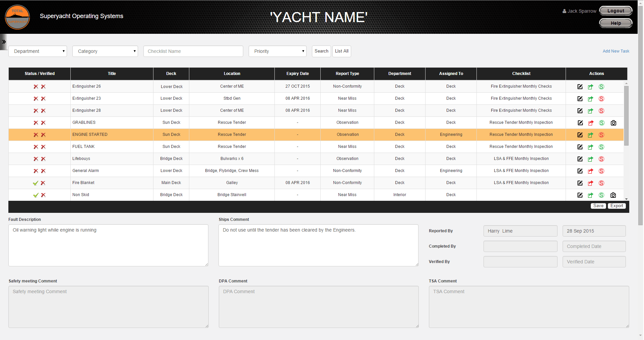Click the Reported By name field
Viewport: 644px width, 340px height.
coord(520,231)
